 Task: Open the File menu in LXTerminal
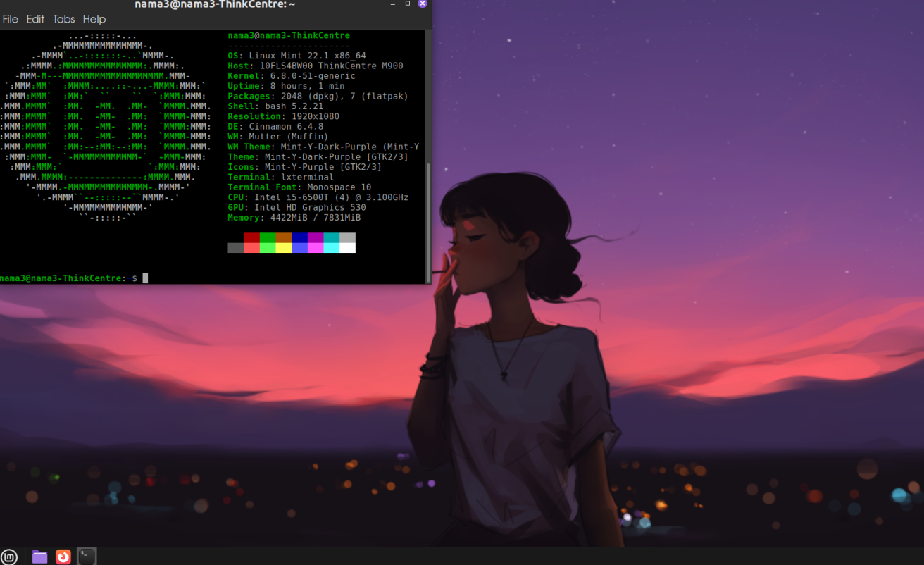(x=11, y=19)
